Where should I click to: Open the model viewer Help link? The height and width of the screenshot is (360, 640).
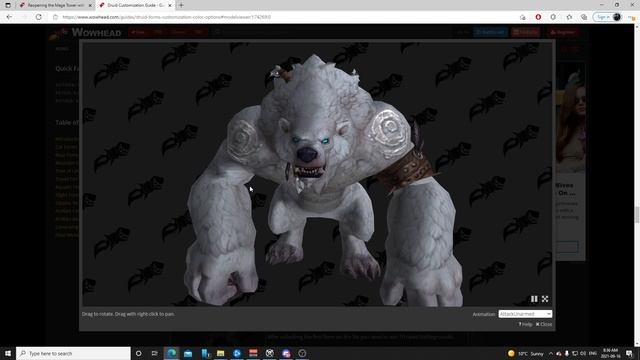pyautogui.click(x=525, y=324)
